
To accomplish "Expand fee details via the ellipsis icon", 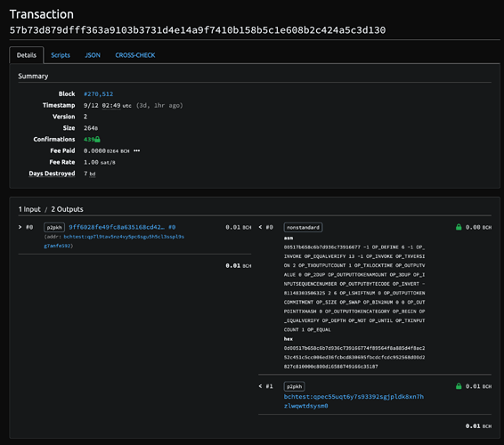I will click(136, 150).
